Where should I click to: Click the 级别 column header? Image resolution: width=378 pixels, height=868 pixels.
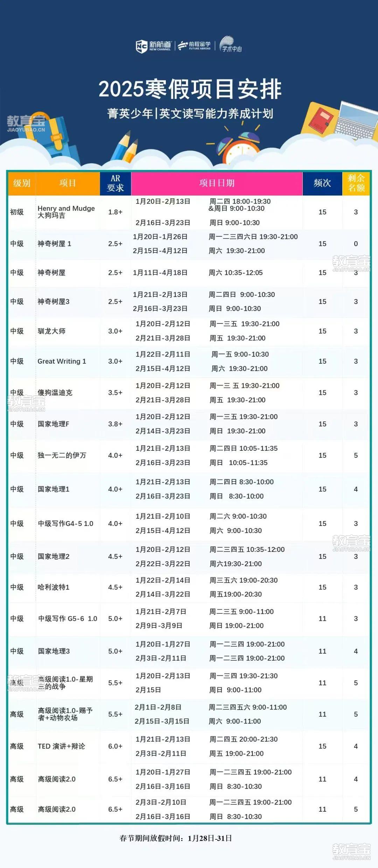coord(22,183)
